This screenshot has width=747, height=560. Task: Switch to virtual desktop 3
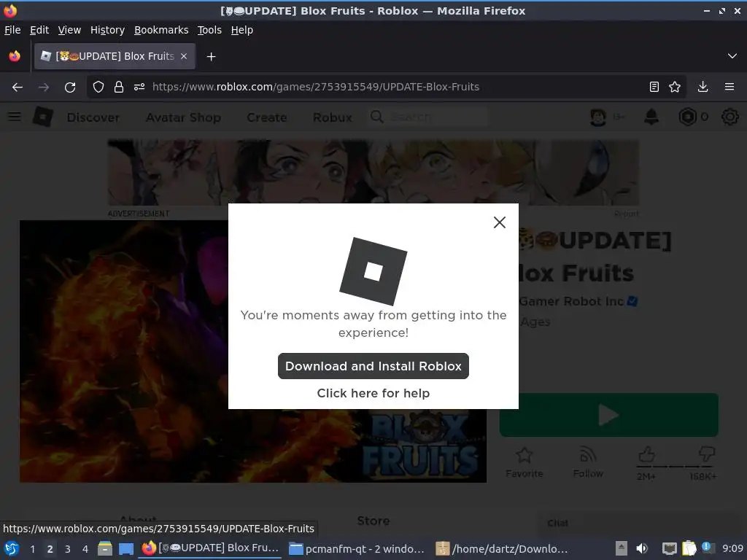pos(68,549)
